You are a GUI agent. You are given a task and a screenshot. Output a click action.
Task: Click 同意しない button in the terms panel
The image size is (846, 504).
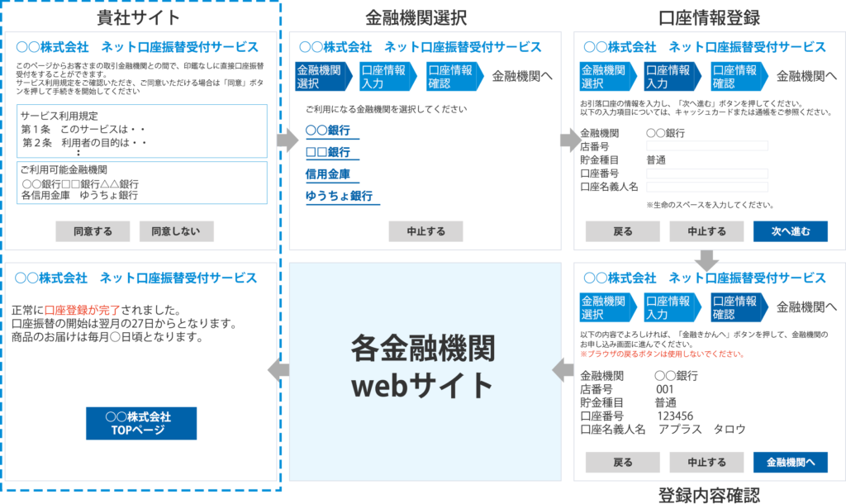coord(176,231)
